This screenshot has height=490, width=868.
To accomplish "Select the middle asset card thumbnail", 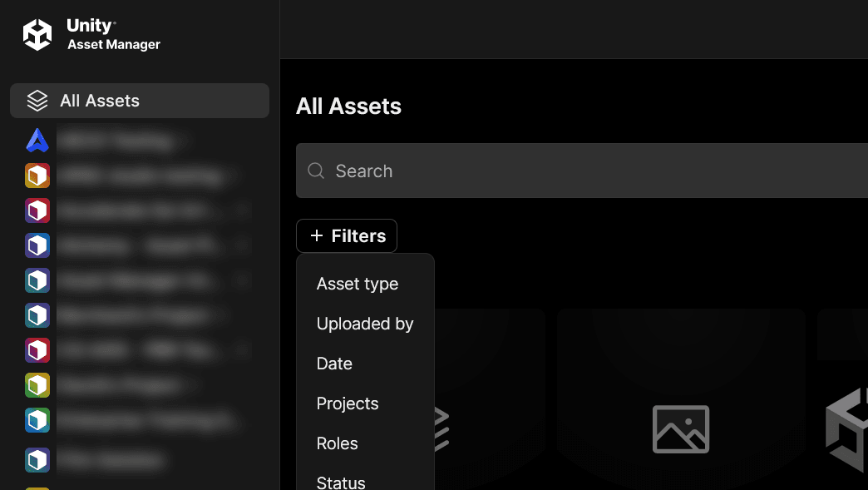I will click(681, 399).
